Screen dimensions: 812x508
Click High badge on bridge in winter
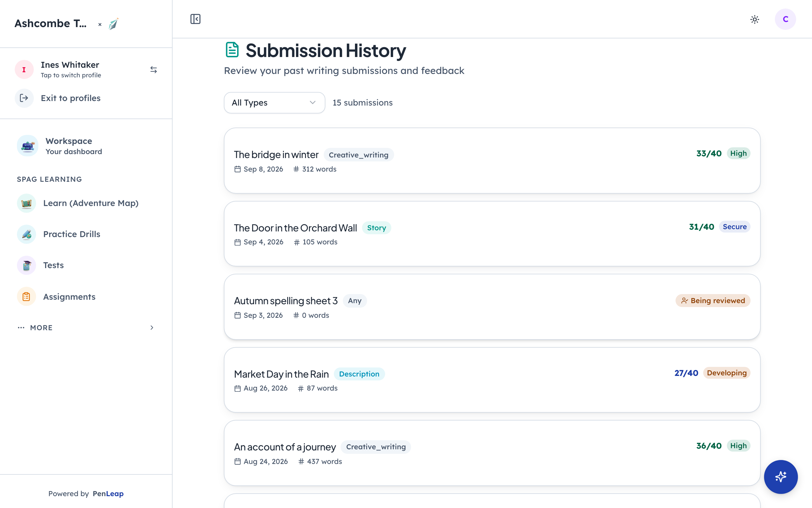738,154
